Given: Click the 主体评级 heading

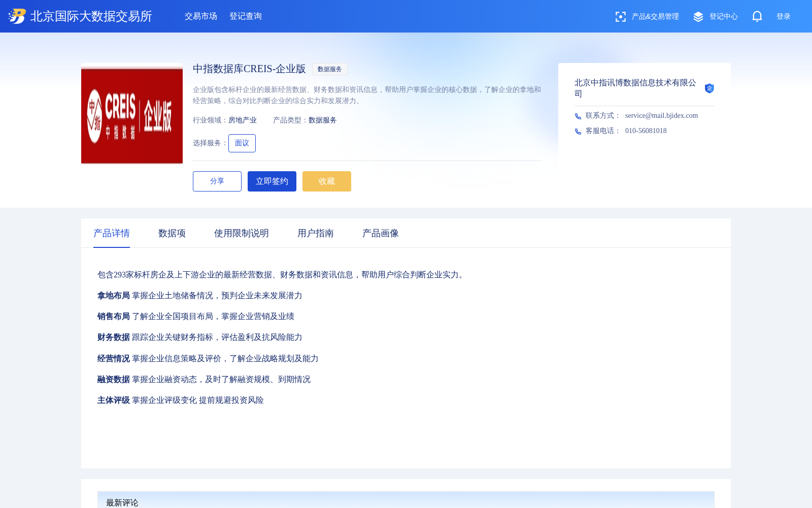Looking at the screenshot, I should pos(114,400).
